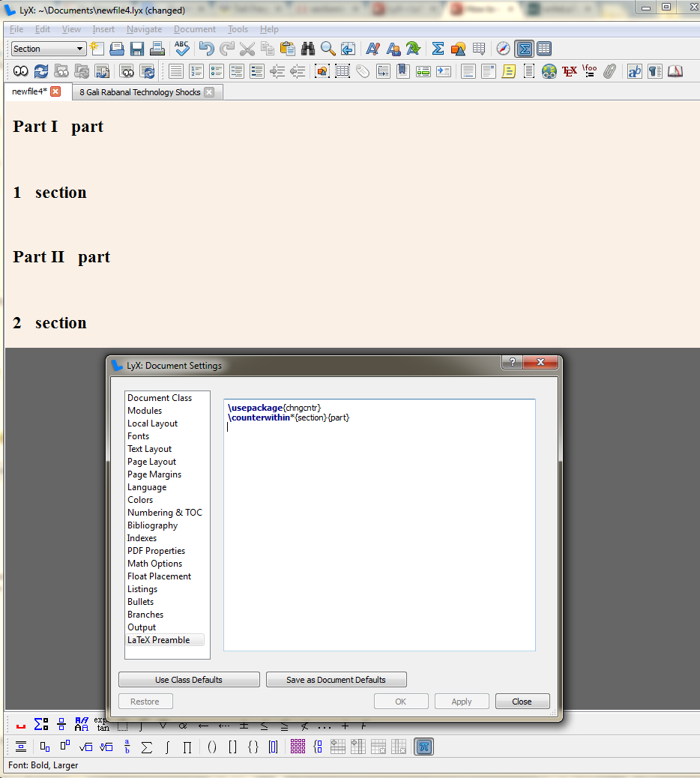Open paragraph settings icon
Screen dimensions: 700x778
pos(655,71)
